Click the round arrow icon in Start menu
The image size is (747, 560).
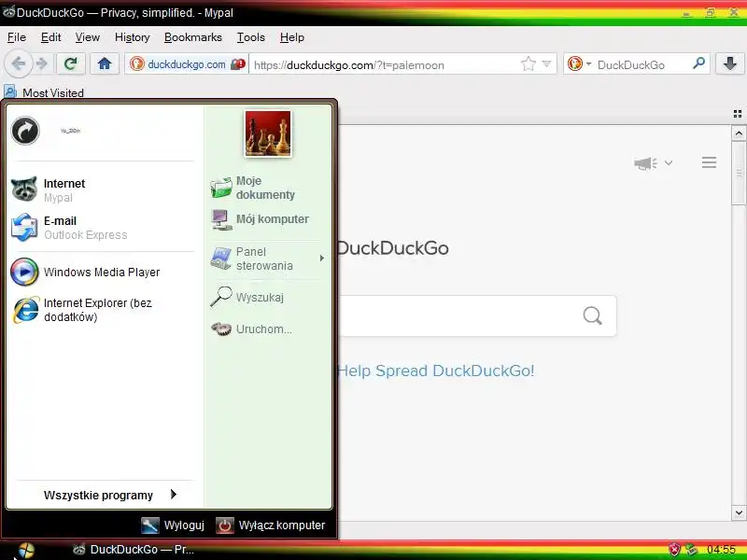(x=25, y=130)
